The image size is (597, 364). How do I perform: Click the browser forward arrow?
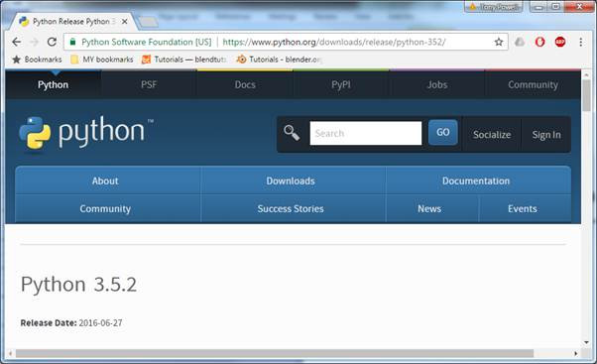click(x=34, y=42)
